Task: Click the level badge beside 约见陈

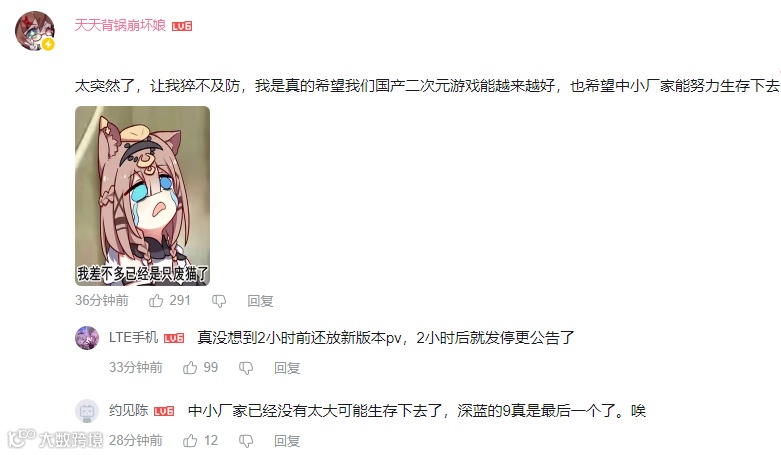Action: pyautogui.click(x=164, y=411)
